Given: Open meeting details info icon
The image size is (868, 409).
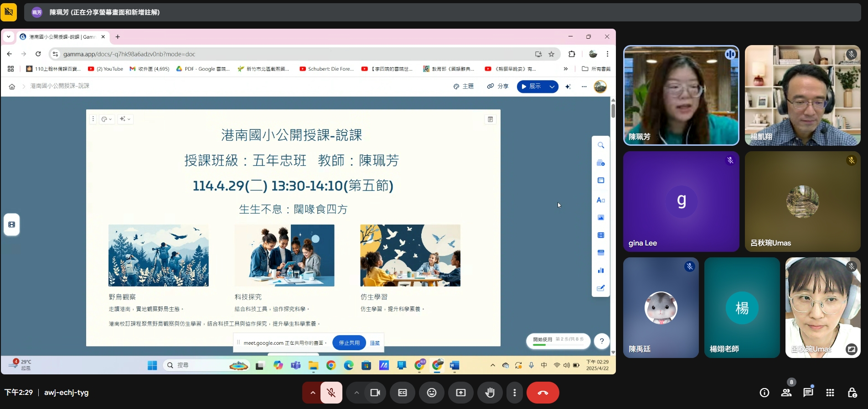Looking at the screenshot, I should pyautogui.click(x=764, y=393).
